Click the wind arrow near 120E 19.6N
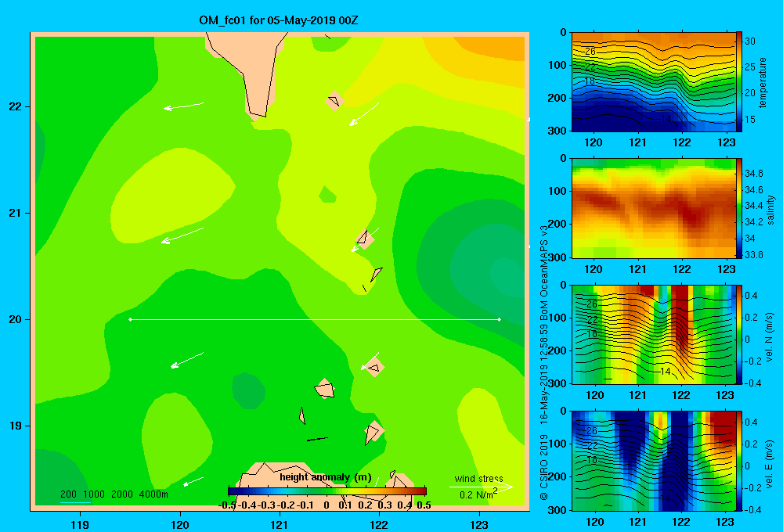This screenshot has height=532, width=783. click(187, 360)
